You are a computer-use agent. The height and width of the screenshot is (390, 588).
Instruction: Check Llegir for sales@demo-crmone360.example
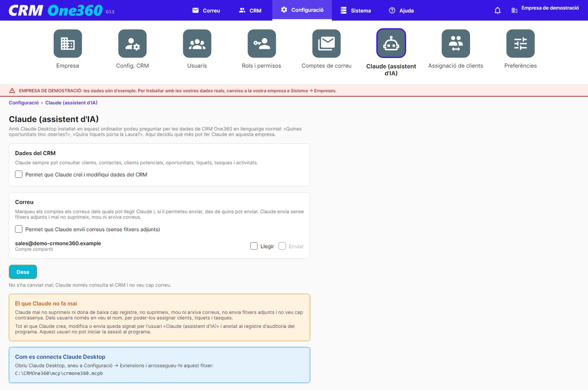pyautogui.click(x=254, y=246)
